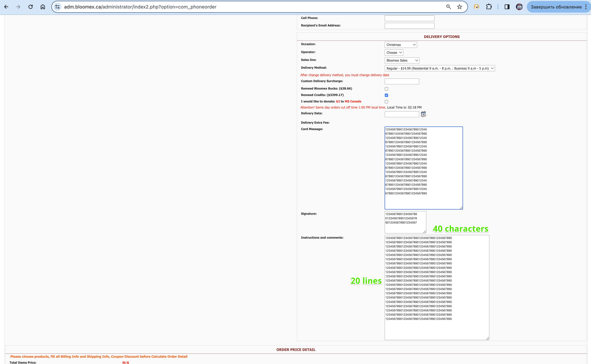Click the Recipient's Email Address field

[x=409, y=26]
